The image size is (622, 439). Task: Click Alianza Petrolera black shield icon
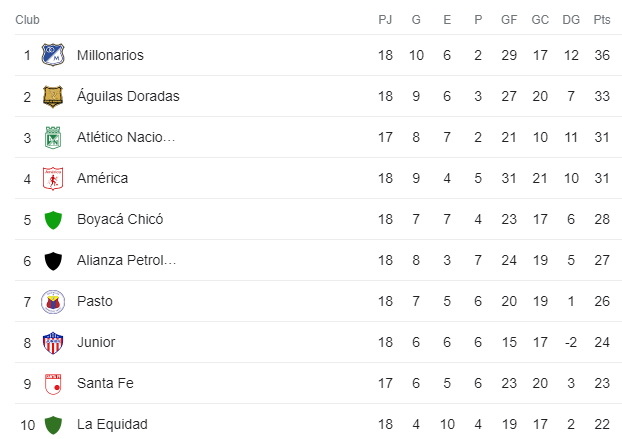coord(53,261)
